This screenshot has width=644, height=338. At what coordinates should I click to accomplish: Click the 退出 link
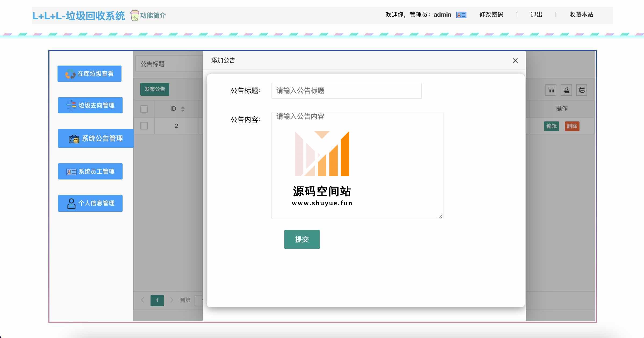(536, 15)
